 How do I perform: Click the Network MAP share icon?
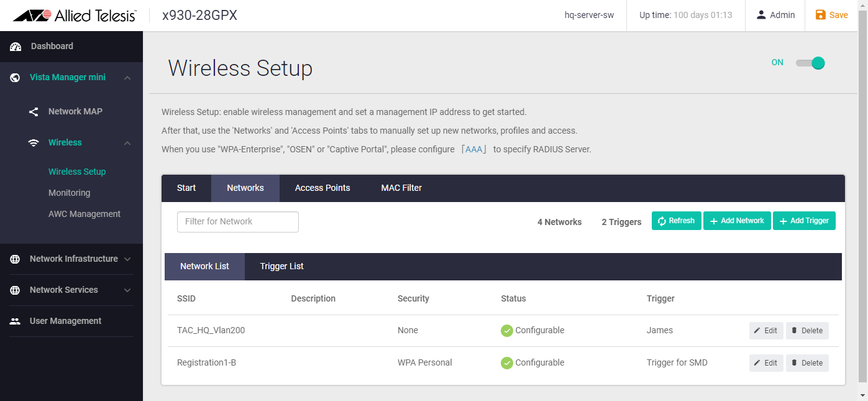pos(34,112)
